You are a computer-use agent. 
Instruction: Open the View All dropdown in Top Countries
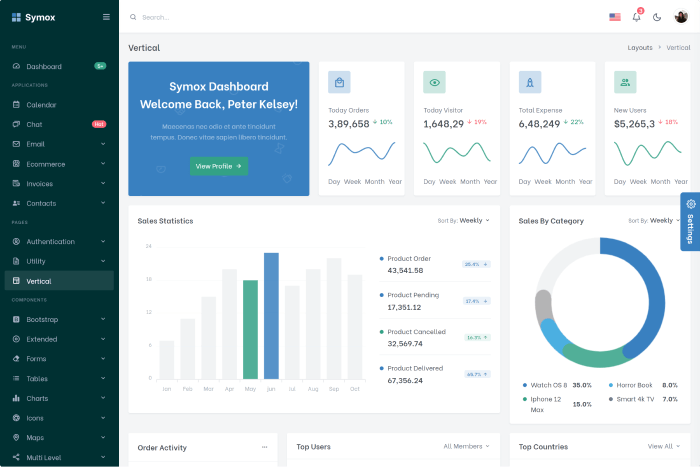[x=664, y=446]
